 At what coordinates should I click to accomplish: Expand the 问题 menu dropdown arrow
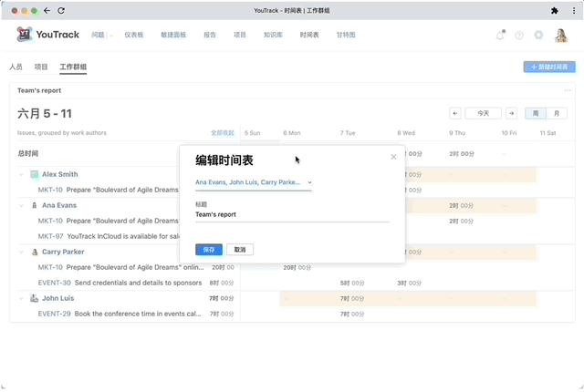[111, 36]
